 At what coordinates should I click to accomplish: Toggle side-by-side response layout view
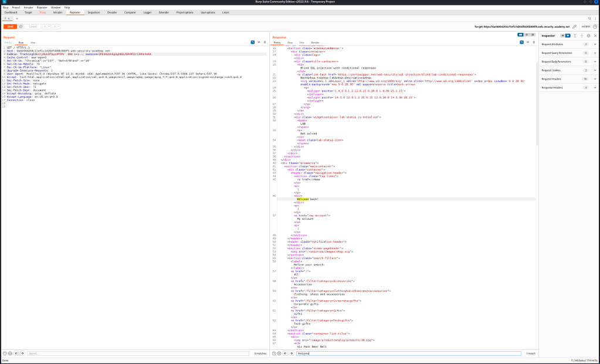coord(521,35)
